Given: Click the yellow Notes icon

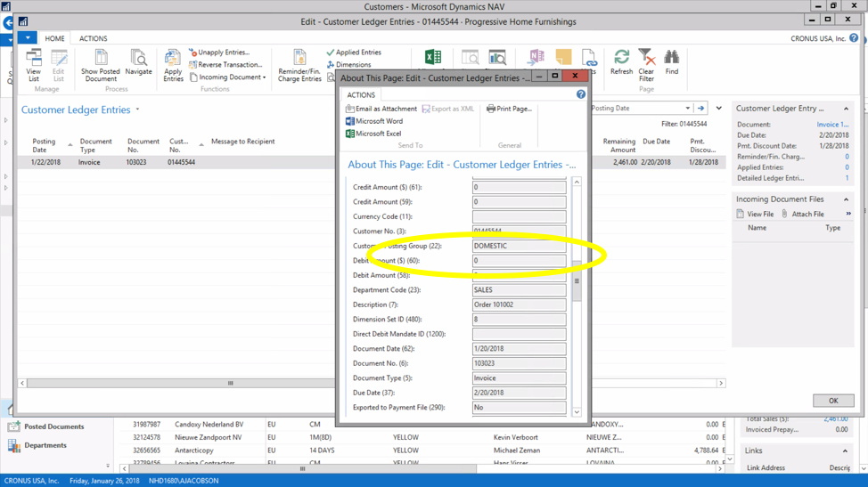Looking at the screenshot, I should point(563,57).
